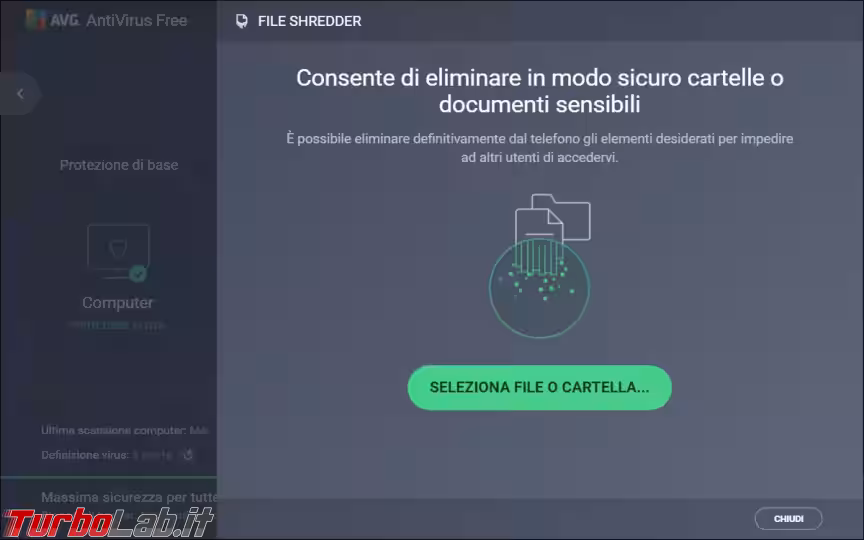
Task: Click the È possibile eliminare description paragraph
Action: pyautogui.click(x=539, y=148)
